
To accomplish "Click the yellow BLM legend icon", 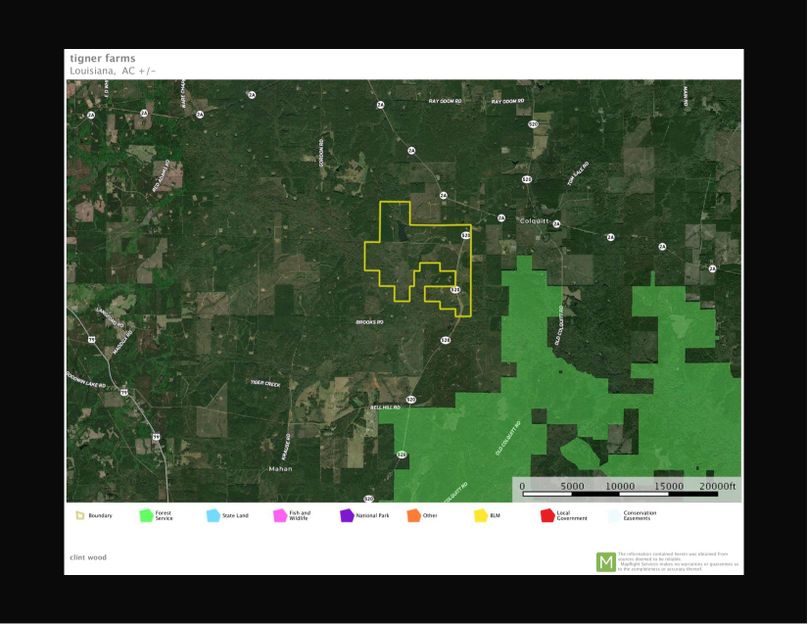I will point(480,516).
